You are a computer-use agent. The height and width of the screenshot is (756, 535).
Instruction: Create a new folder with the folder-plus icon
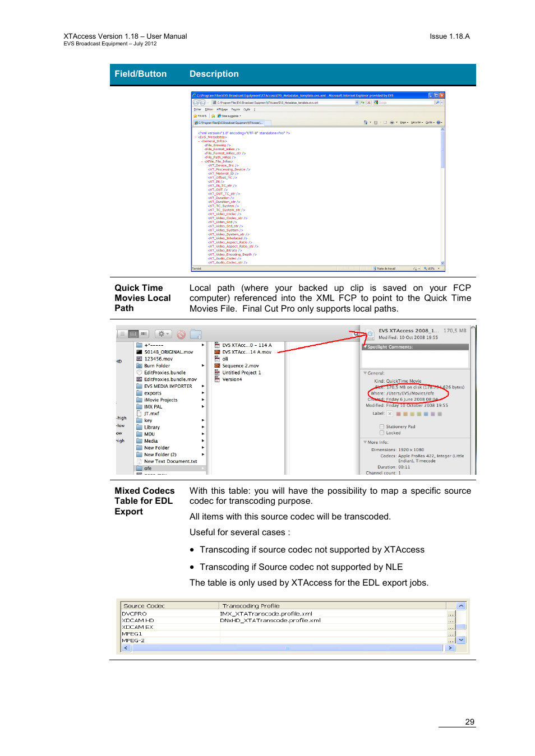(196, 335)
